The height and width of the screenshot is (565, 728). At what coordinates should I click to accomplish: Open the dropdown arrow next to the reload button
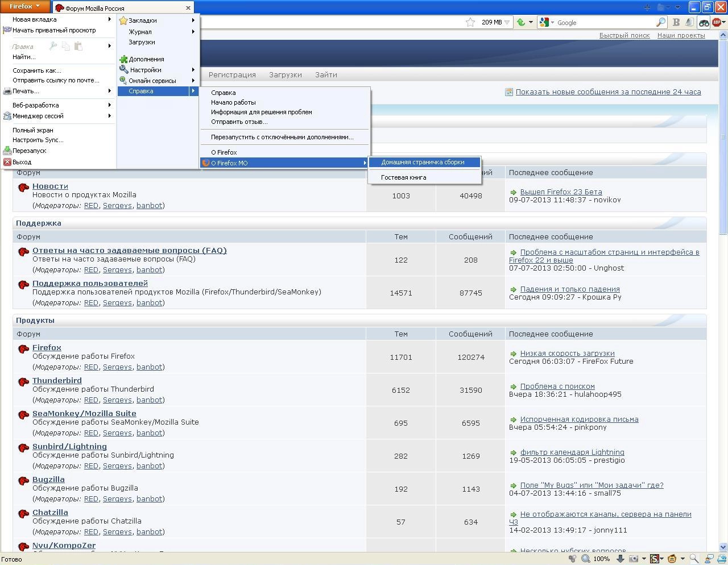point(531,23)
